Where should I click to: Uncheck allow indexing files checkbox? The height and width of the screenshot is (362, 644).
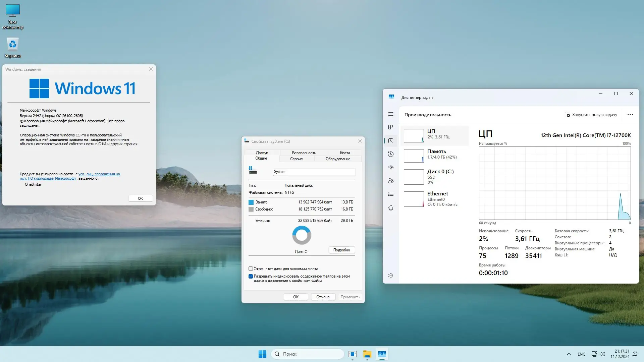(251, 277)
